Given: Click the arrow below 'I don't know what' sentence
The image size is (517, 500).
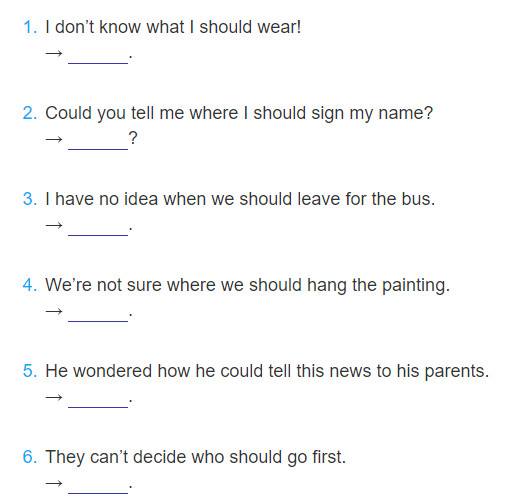Looking at the screenshot, I should click(x=54, y=53).
